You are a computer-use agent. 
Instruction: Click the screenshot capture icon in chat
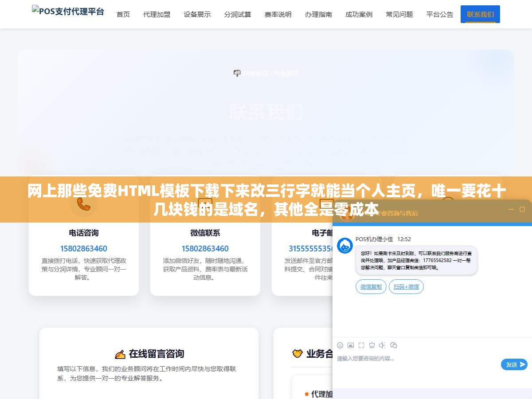tap(361, 345)
